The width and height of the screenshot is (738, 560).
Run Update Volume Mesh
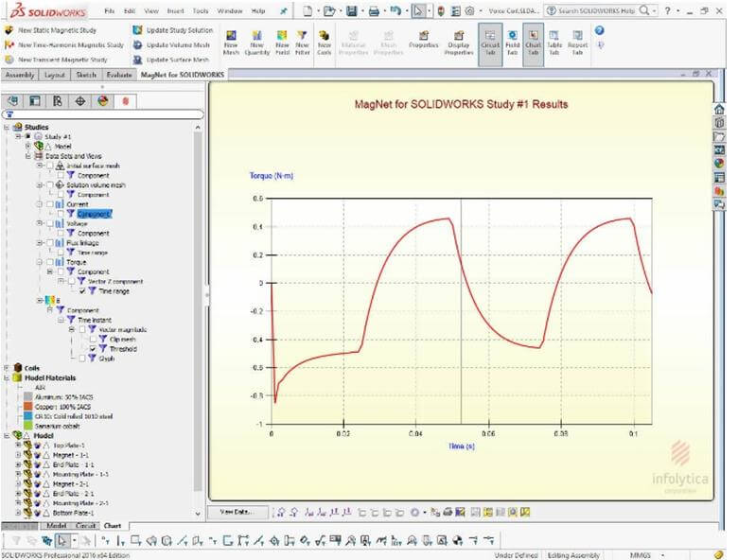(171, 44)
